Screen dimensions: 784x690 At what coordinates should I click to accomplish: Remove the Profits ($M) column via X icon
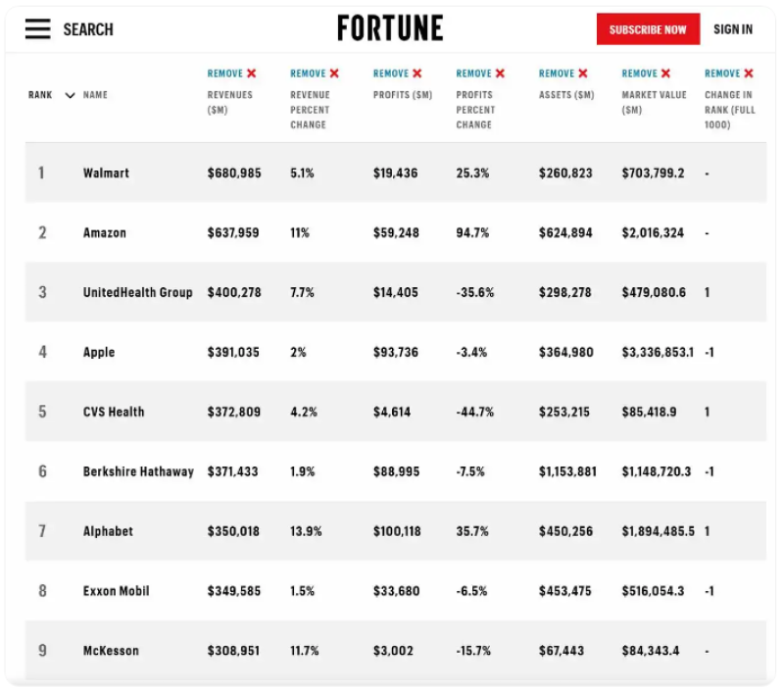point(417,74)
